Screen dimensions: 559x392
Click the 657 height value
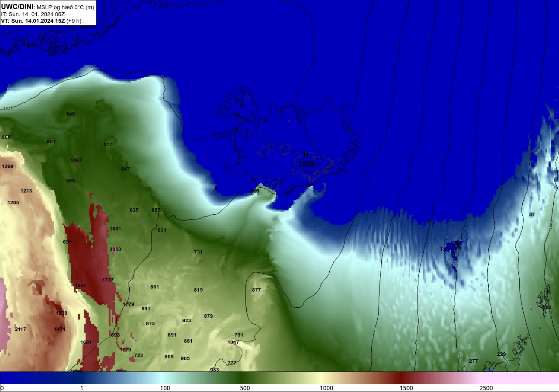tap(156, 210)
